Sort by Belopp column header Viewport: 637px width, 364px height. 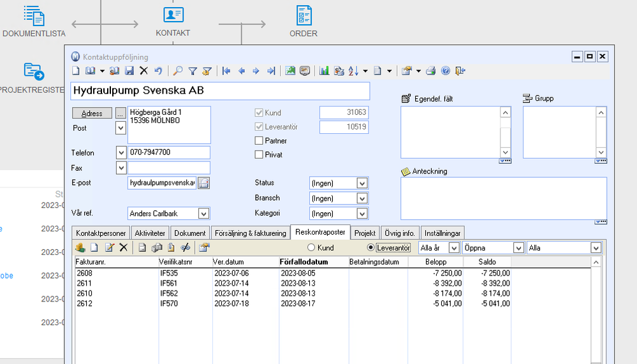pyautogui.click(x=436, y=262)
